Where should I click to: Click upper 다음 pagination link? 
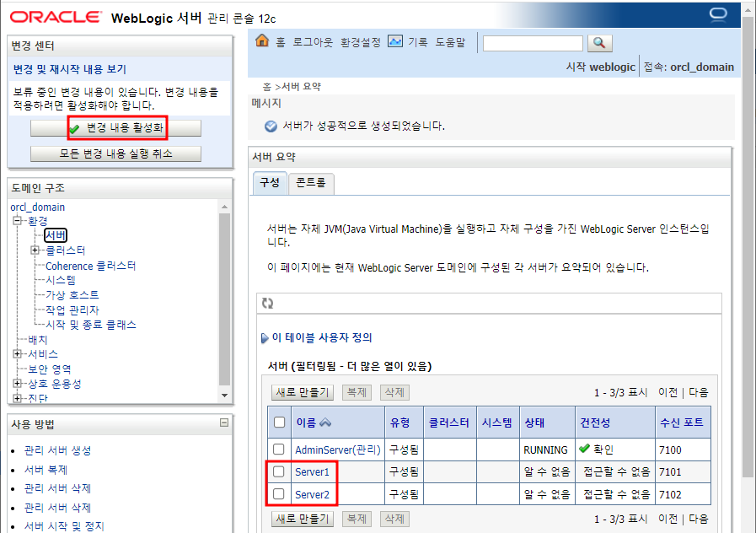(x=698, y=392)
